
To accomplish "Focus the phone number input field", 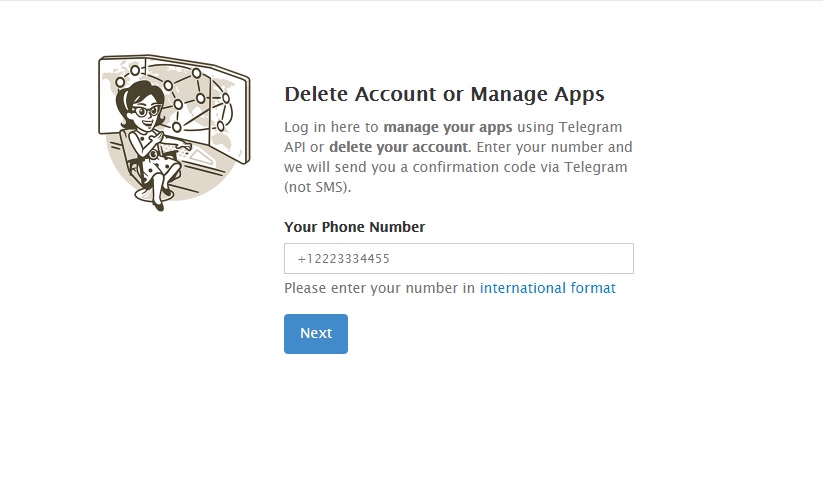I will pyautogui.click(x=458, y=259).
